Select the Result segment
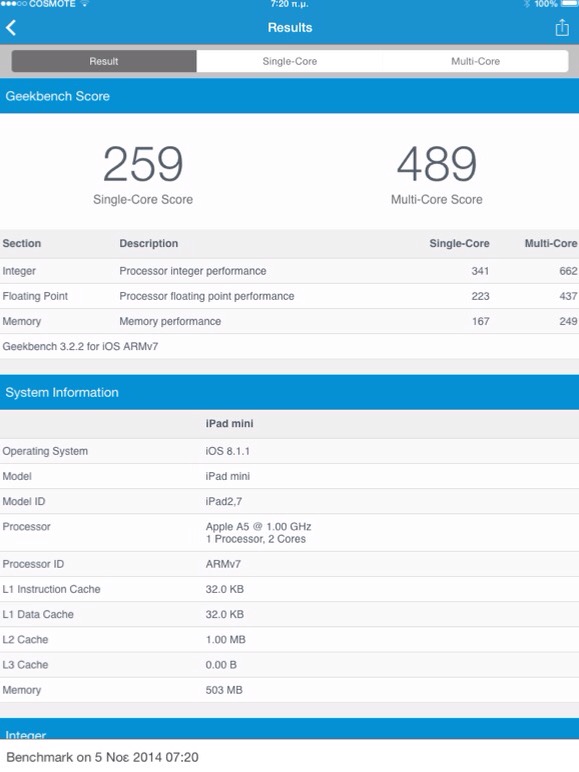 [104, 61]
